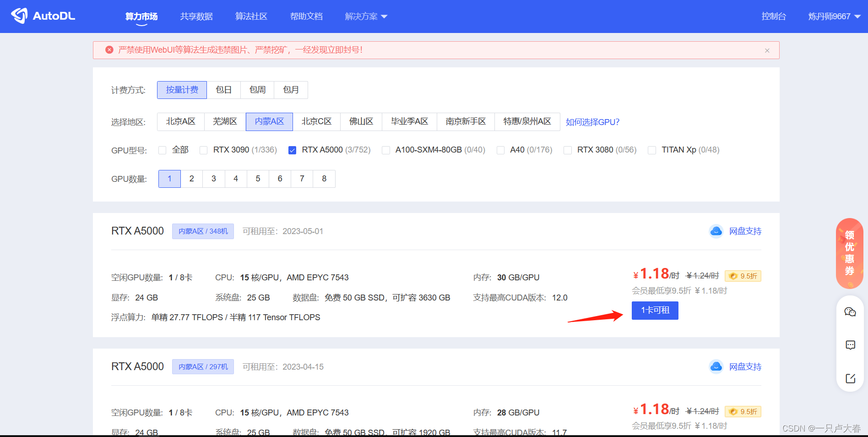
Task: Click the 内蒙A区 / 348机 tag
Action: [203, 231]
